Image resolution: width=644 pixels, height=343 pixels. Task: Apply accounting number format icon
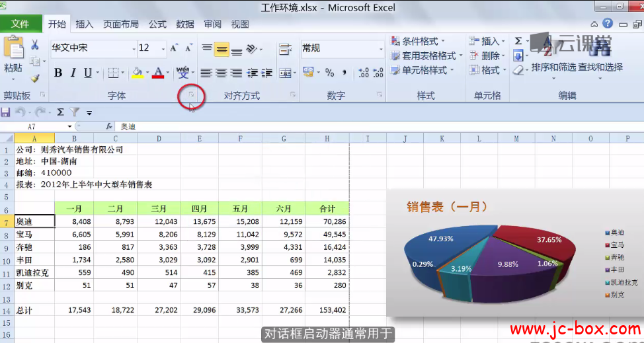point(309,73)
